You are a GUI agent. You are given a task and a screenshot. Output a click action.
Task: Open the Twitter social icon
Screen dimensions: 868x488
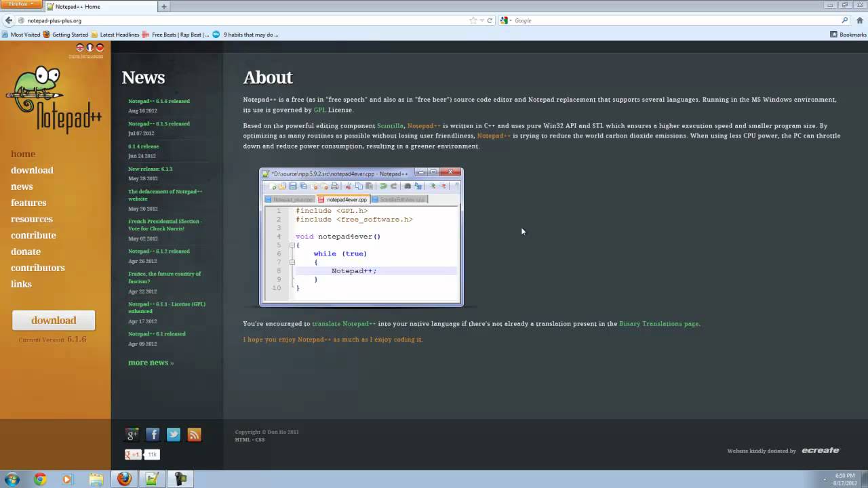[174, 434]
